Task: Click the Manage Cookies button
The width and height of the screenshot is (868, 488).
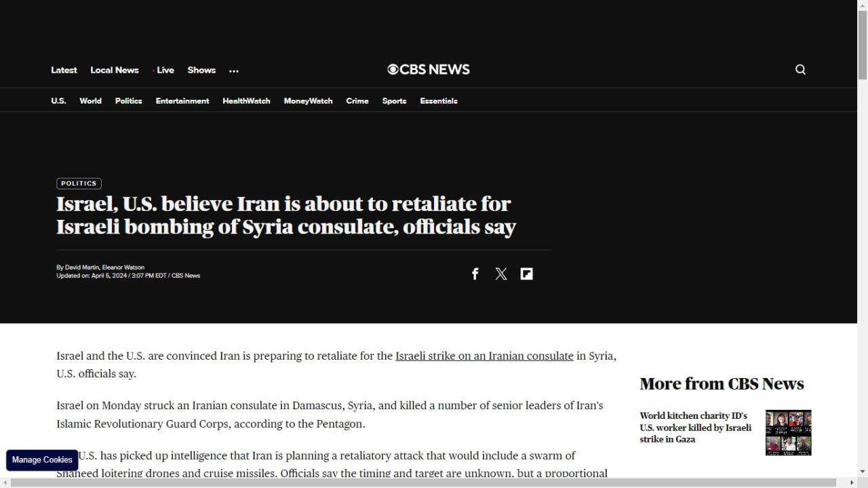Action: (42, 459)
